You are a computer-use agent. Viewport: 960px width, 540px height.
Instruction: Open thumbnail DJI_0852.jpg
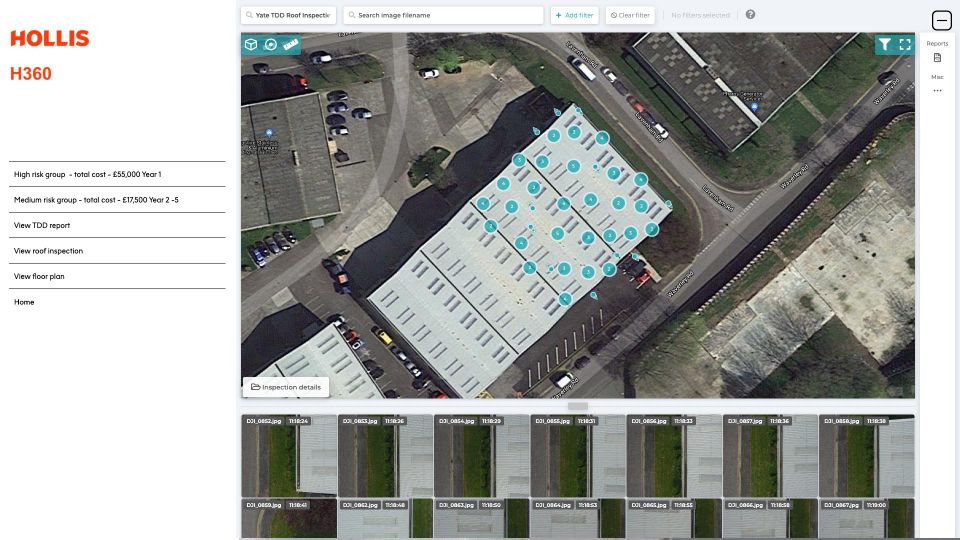point(289,456)
